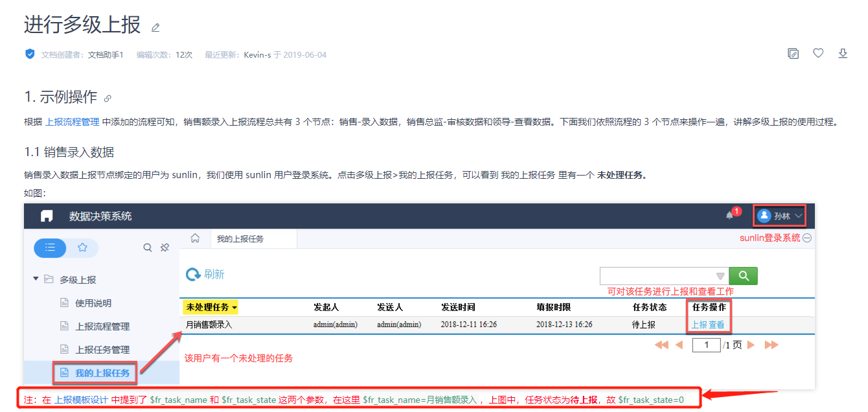Image resolution: width=868 pixels, height=412 pixels.
Task: Click the 任务状态 column header
Action: (650, 307)
